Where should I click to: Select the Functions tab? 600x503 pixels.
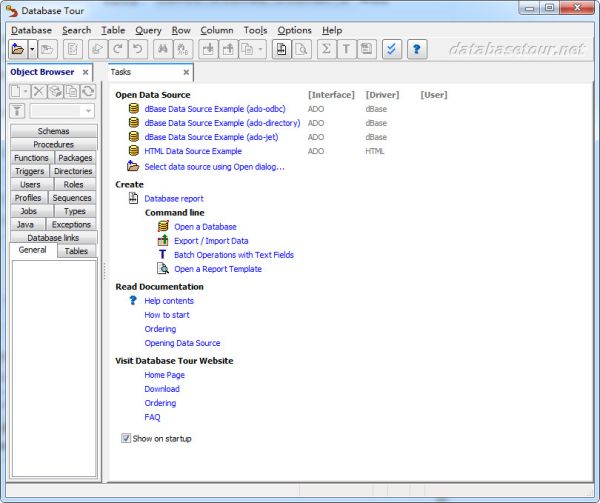31,158
